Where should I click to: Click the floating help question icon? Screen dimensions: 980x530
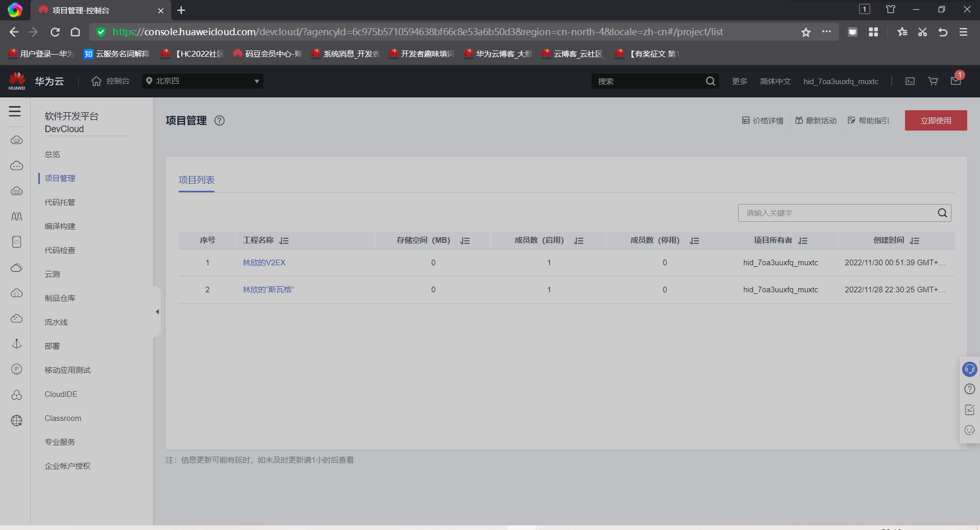tap(970, 389)
